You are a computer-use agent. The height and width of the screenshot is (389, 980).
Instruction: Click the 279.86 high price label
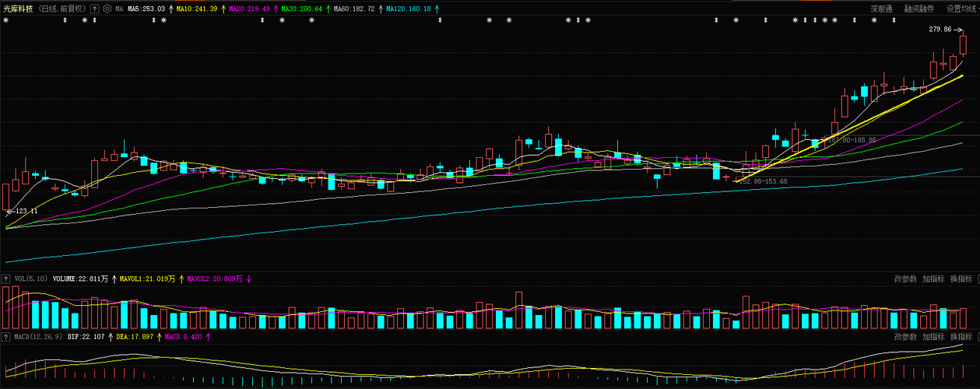coord(940,29)
